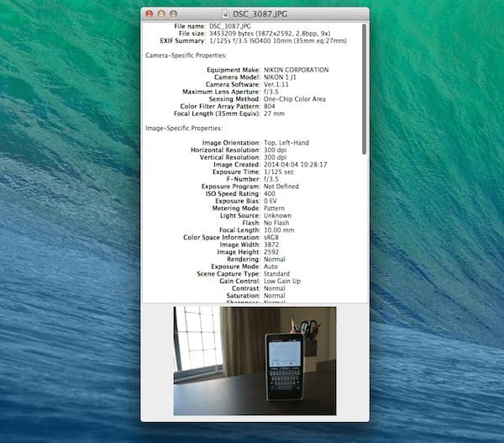504x443 pixels.
Task: Click the Rendering label
Action: (244, 259)
